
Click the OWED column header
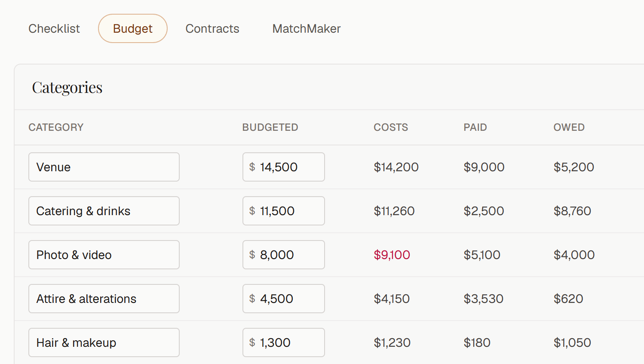point(569,127)
